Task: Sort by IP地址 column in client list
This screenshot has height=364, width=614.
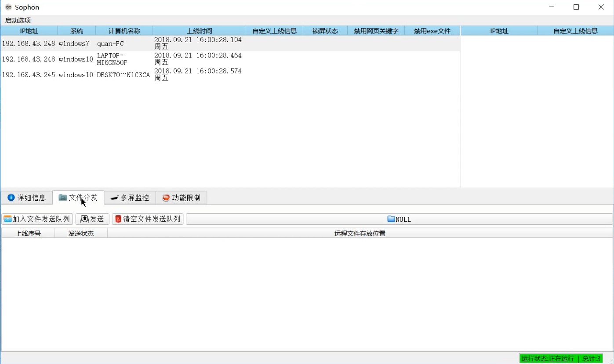Action: pos(29,31)
